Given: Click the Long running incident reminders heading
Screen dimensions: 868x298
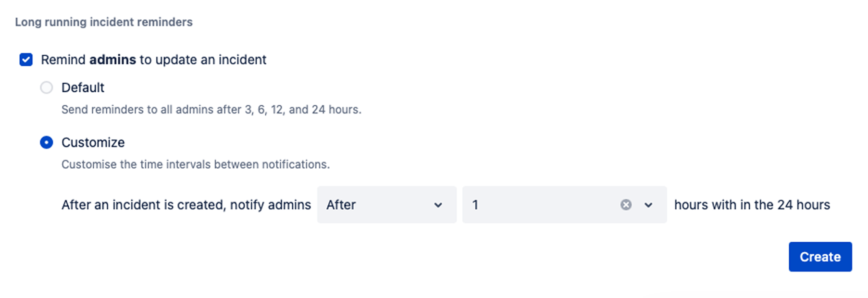Looking at the screenshot, I should coord(104,22).
